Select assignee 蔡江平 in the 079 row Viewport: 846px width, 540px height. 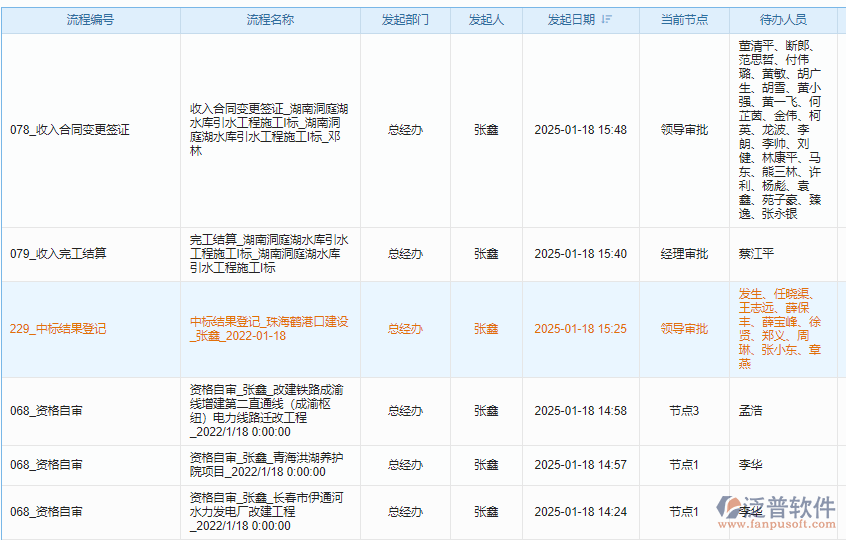tap(756, 254)
